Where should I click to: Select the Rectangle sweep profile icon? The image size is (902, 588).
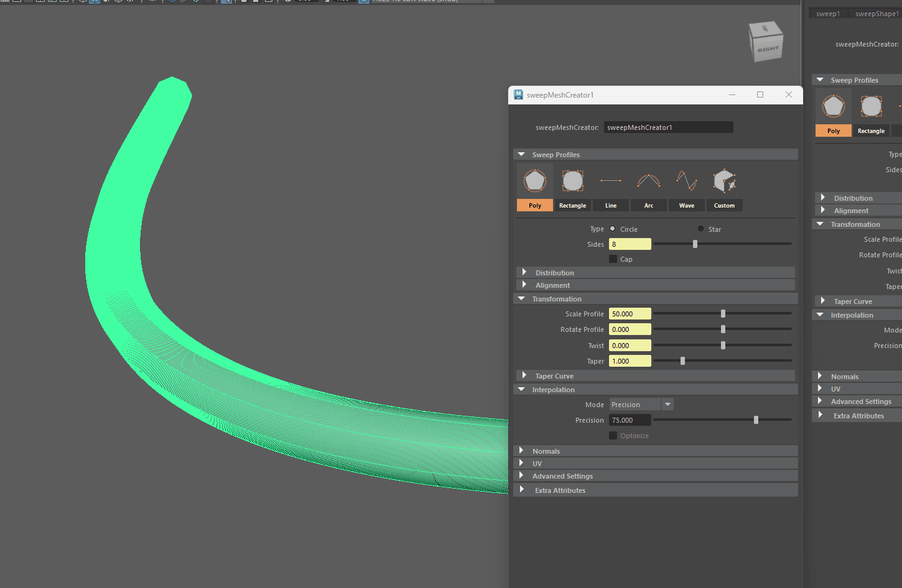[x=572, y=181]
